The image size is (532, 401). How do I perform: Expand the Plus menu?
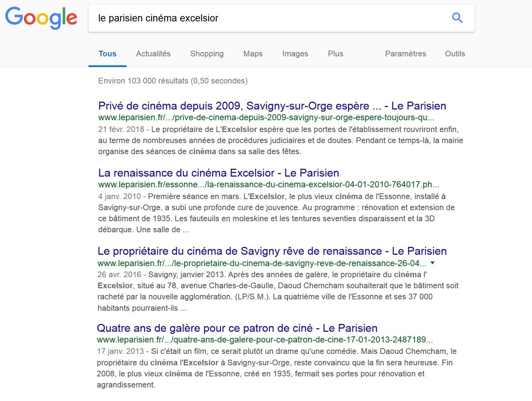click(335, 54)
